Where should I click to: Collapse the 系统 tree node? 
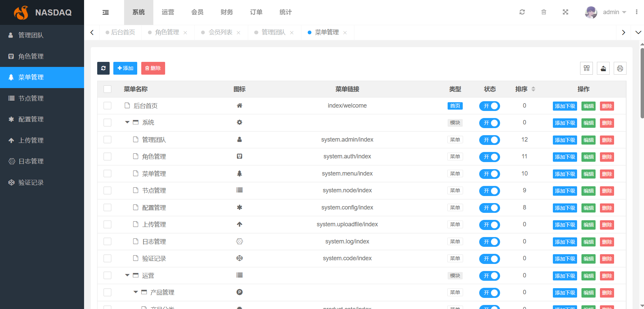pyautogui.click(x=127, y=122)
